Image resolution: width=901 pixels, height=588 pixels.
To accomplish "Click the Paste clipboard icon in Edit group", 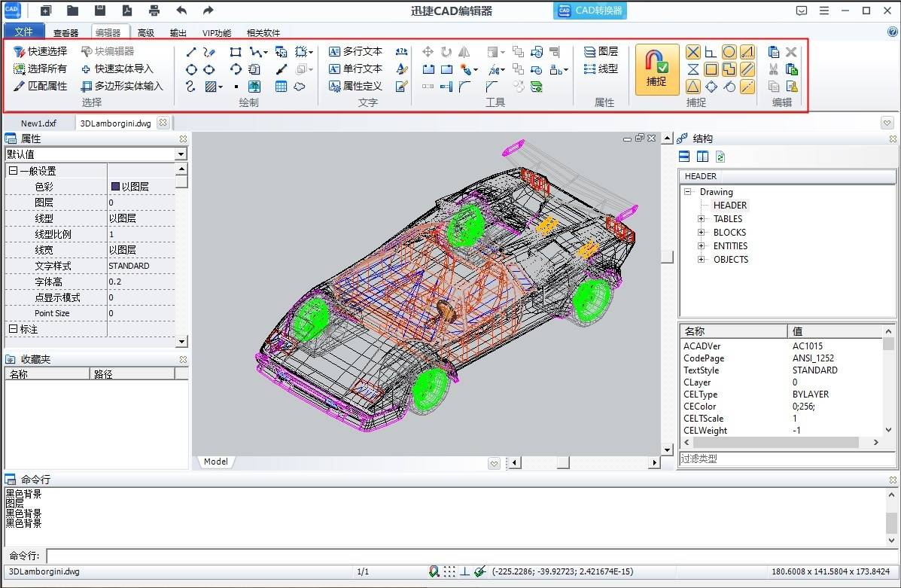I will (x=774, y=52).
